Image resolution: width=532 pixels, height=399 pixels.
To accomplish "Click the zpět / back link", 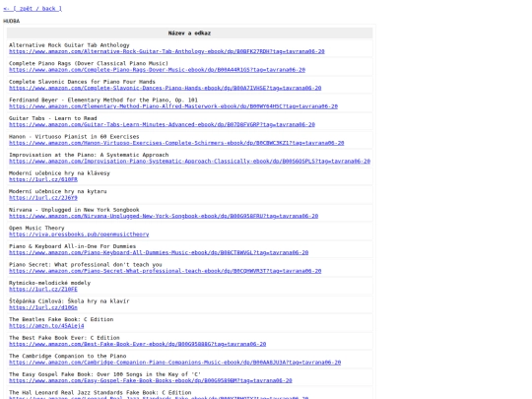I will point(33,9).
